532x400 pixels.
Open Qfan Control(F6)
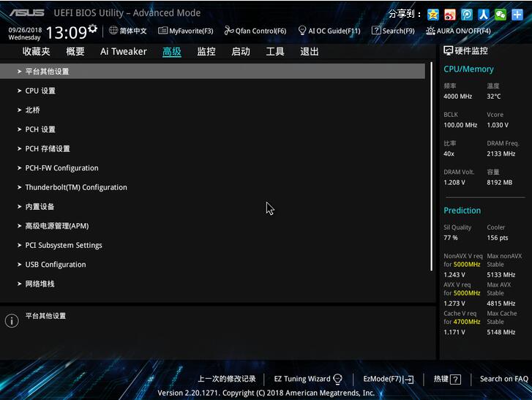pos(255,31)
